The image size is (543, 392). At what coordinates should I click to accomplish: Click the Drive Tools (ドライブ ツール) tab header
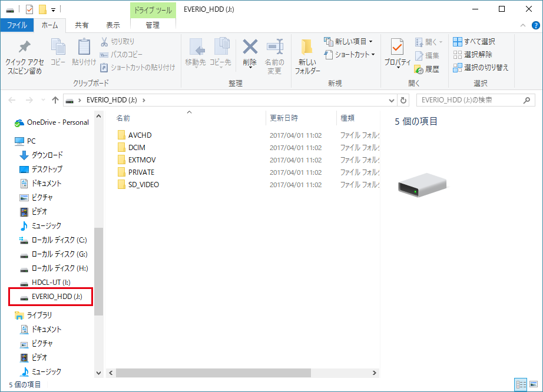pos(153,10)
